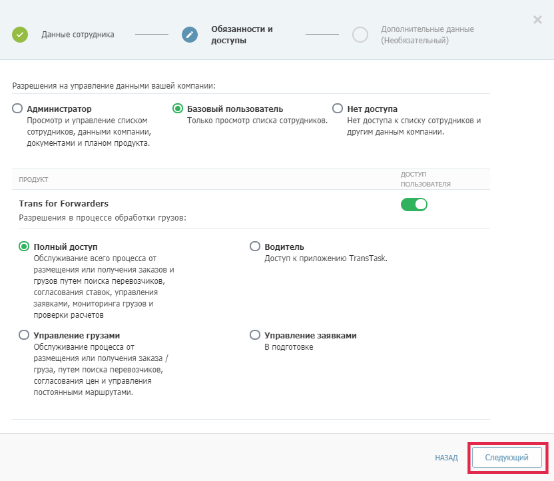Click the НАЗАД link
Viewport: 554px width, 481px height.
point(446,458)
